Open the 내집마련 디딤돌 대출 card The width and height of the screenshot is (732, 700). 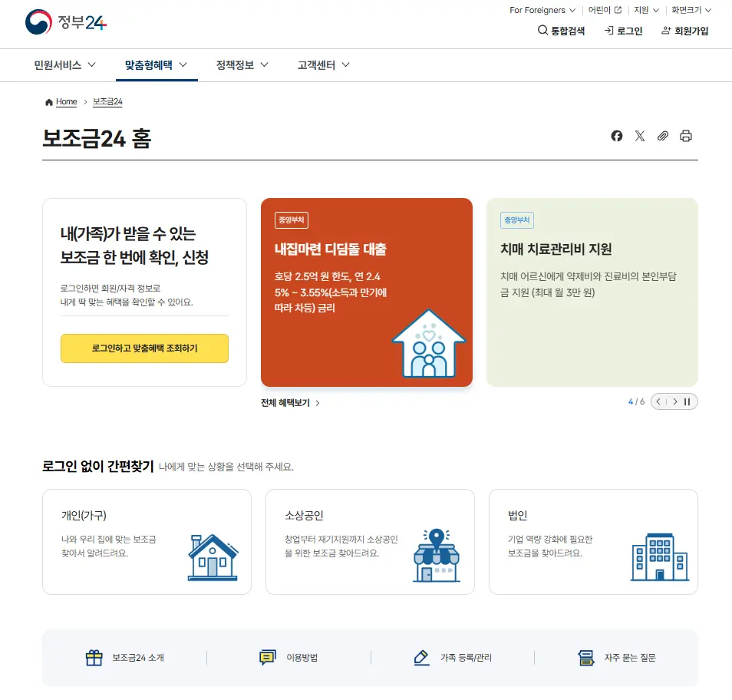click(x=367, y=292)
